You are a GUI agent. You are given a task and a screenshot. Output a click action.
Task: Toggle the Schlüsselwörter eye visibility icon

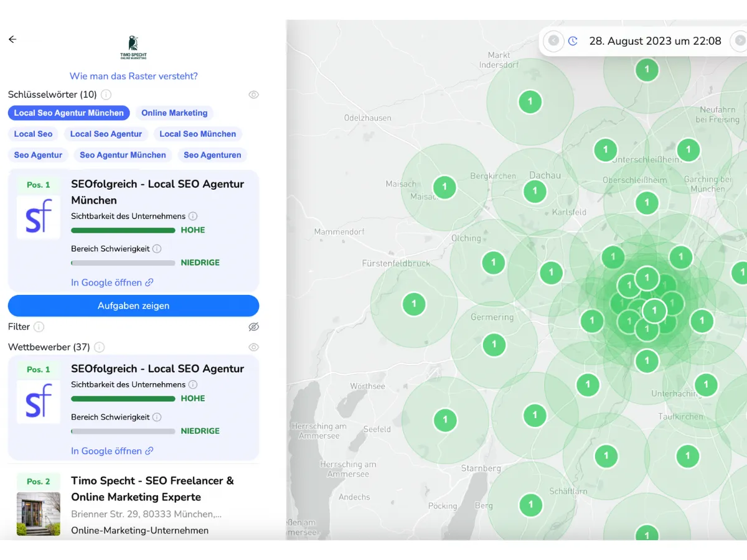pos(253,95)
